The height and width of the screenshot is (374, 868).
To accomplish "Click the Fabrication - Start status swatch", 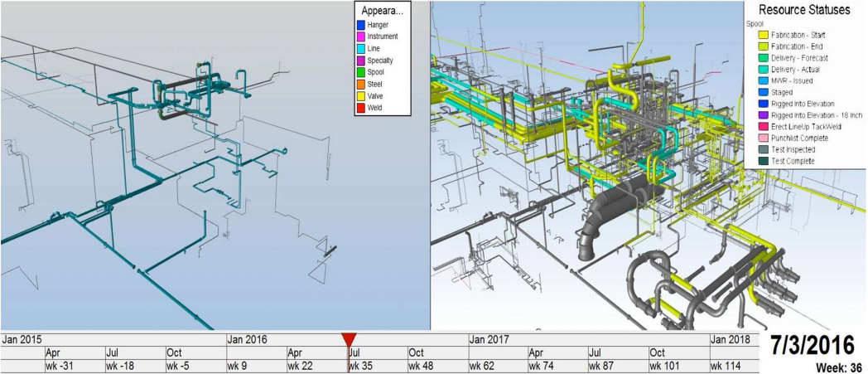I will [761, 34].
